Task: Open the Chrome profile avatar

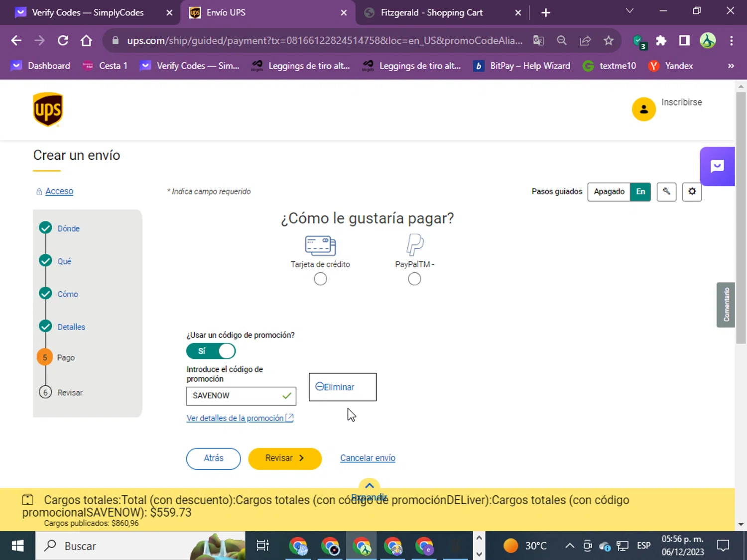Action: (x=708, y=40)
